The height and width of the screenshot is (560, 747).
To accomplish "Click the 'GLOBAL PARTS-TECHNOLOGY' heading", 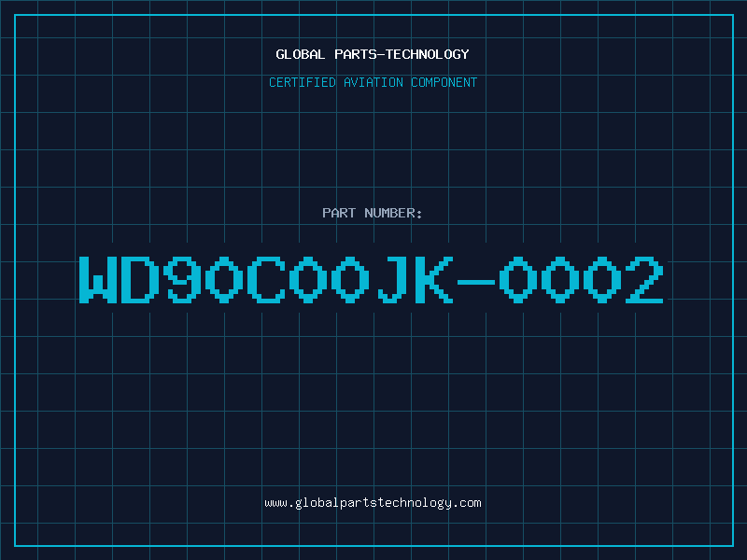I will pyautogui.click(x=373, y=54).
